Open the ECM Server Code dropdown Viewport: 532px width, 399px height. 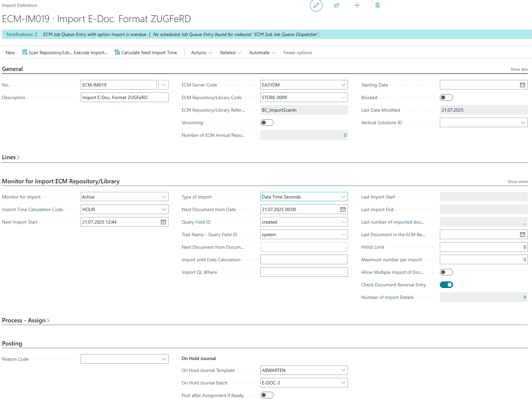[x=343, y=85]
